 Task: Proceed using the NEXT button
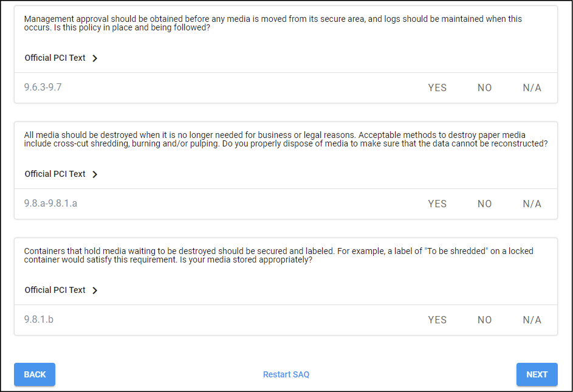click(537, 374)
